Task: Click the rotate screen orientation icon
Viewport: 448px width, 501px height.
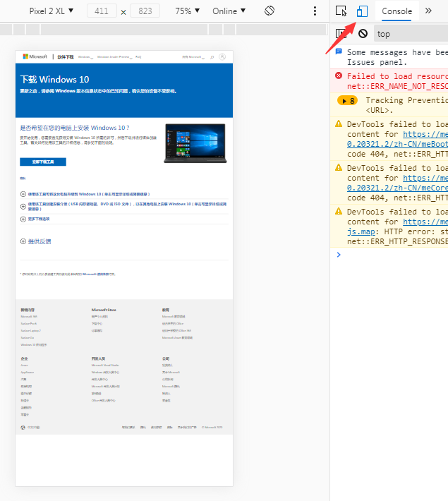Action: click(270, 11)
